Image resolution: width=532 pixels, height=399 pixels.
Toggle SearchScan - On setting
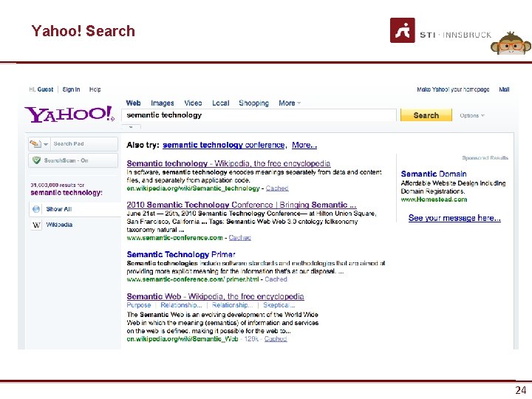click(73, 160)
